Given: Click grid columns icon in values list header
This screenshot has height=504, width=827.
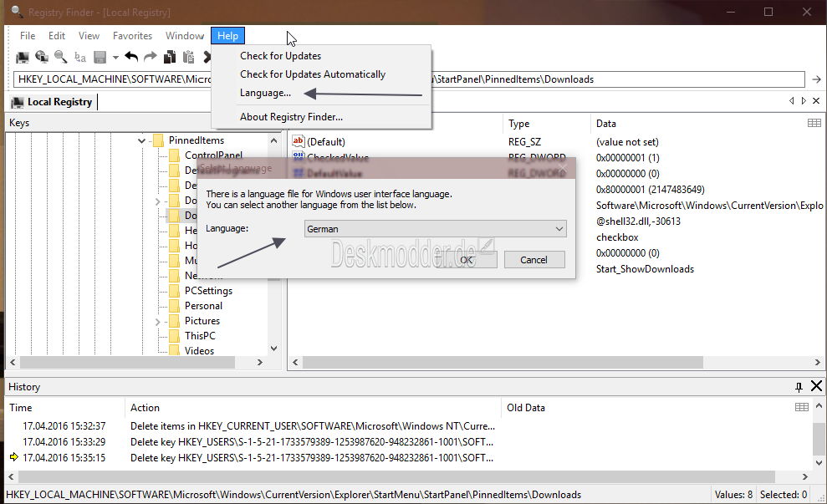Looking at the screenshot, I should click(814, 123).
